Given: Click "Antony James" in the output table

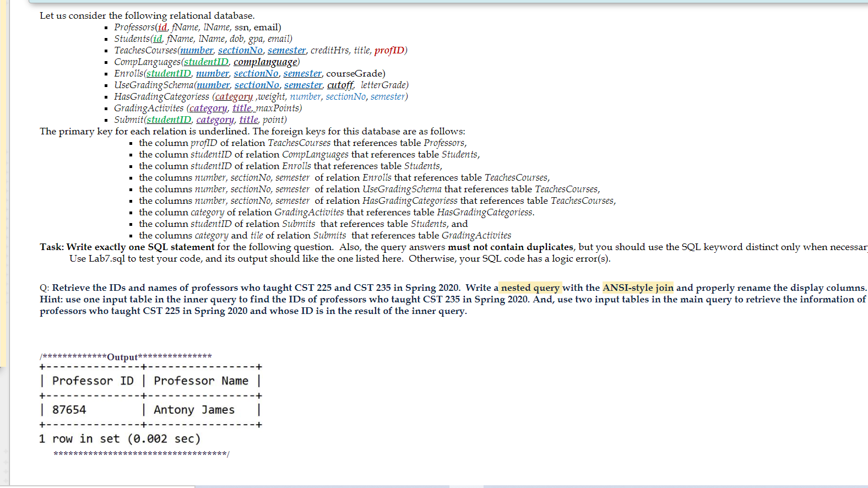Looking at the screenshot, I should click(x=194, y=410).
